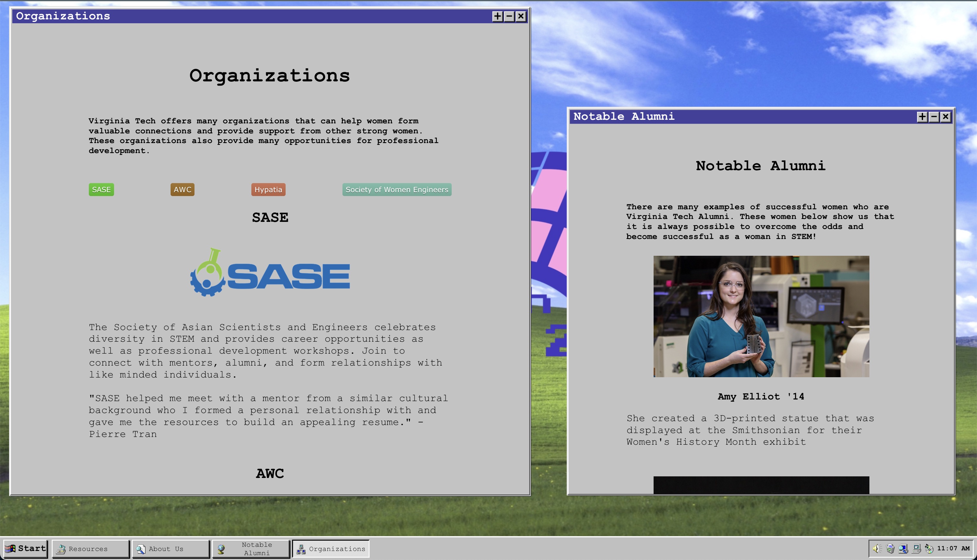Click the Notable Alumni page heading
The image size is (977, 560).
[761, 166]
